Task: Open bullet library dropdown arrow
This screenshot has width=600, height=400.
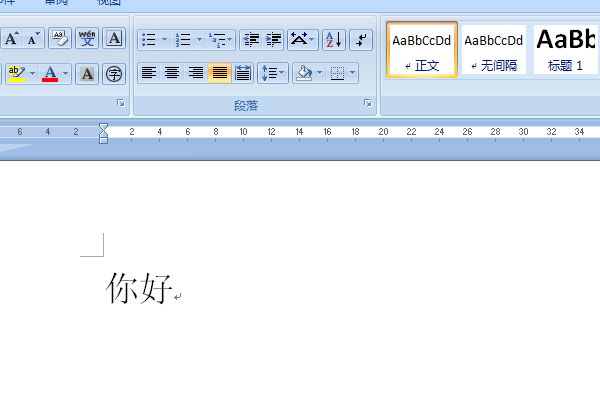Action: [x=165, y=40]
